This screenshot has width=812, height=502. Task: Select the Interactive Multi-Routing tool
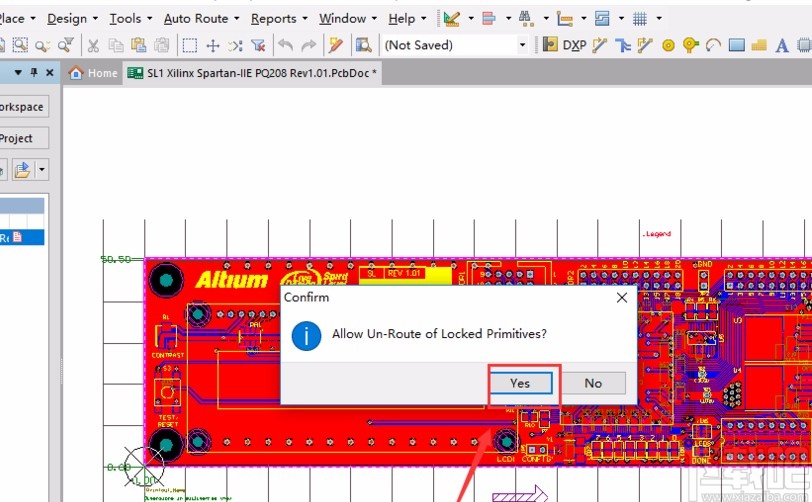(645, 46)
